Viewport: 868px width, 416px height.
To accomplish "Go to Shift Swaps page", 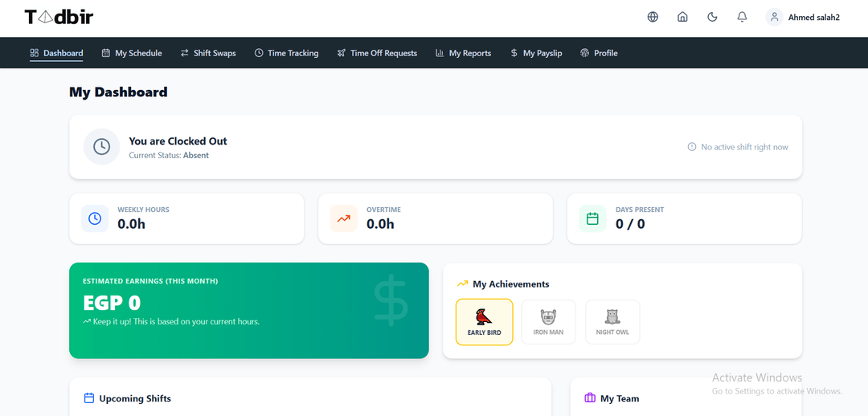I will (x=208, y=53).
